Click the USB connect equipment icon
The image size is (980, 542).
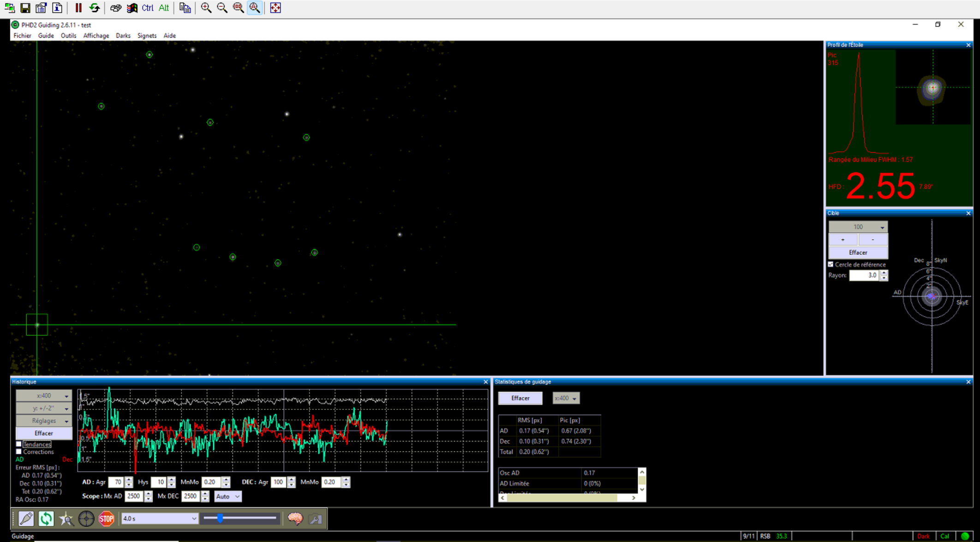click(26, 519)
